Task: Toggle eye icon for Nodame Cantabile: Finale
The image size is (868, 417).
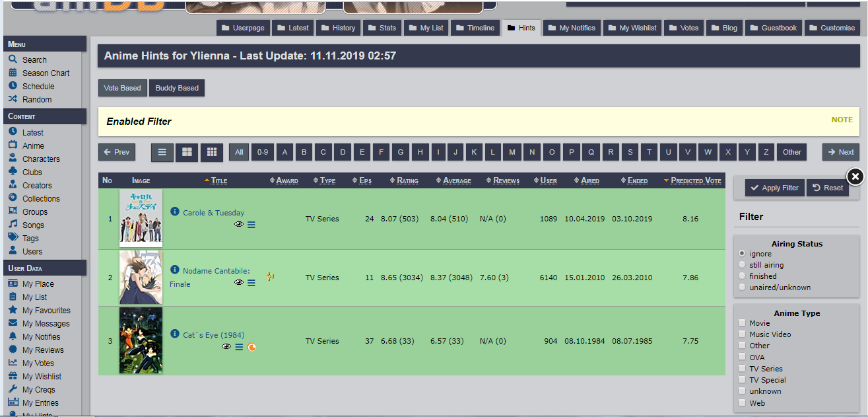Action: (239, 283)
